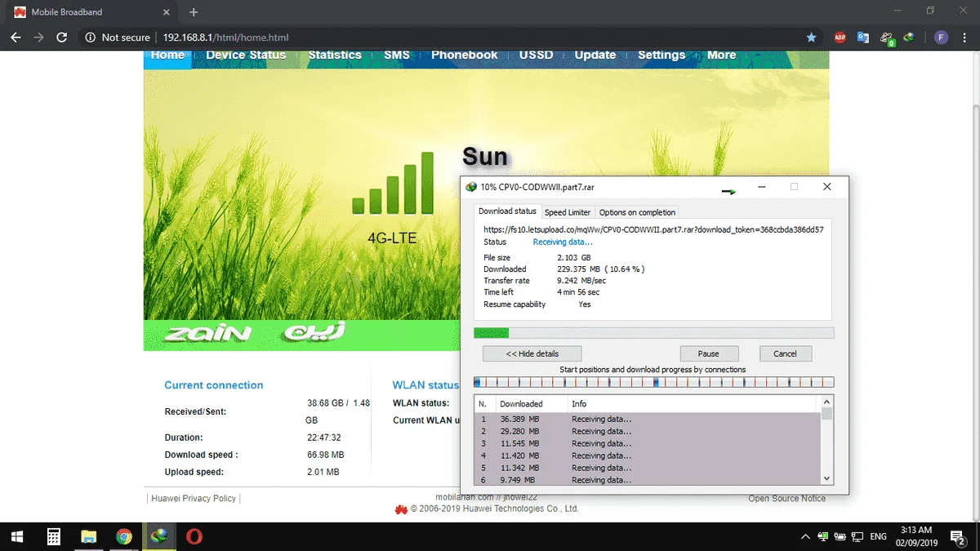This screenshot has height=551, width=980.
Task: Click the Downloaded column header
Action: [530, 404]
